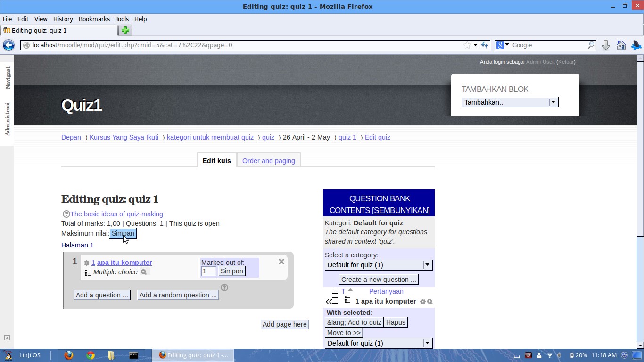Open the Edit menu
The width and height of the screenshot is (644, 362).
click(23, 19)
